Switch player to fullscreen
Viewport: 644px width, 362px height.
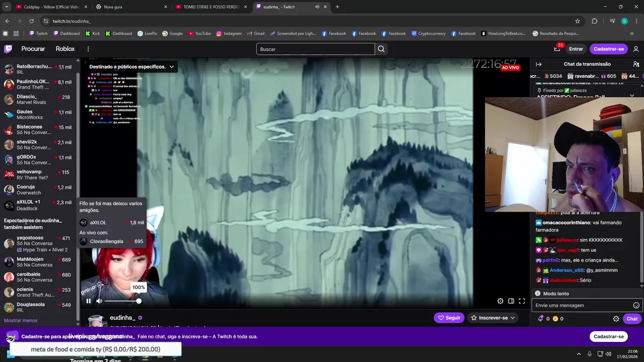click(522, 301)
